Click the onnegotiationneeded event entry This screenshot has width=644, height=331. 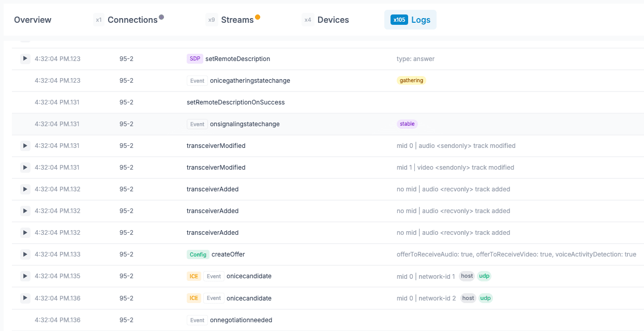click(241, 320)
